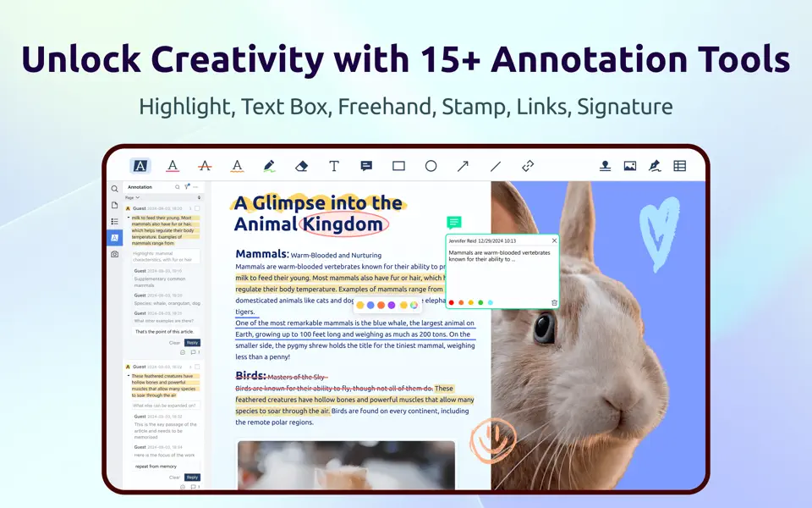Screen dimensions: 812x508
Task: Select the Link tool
Action: (x=528, y=166)
